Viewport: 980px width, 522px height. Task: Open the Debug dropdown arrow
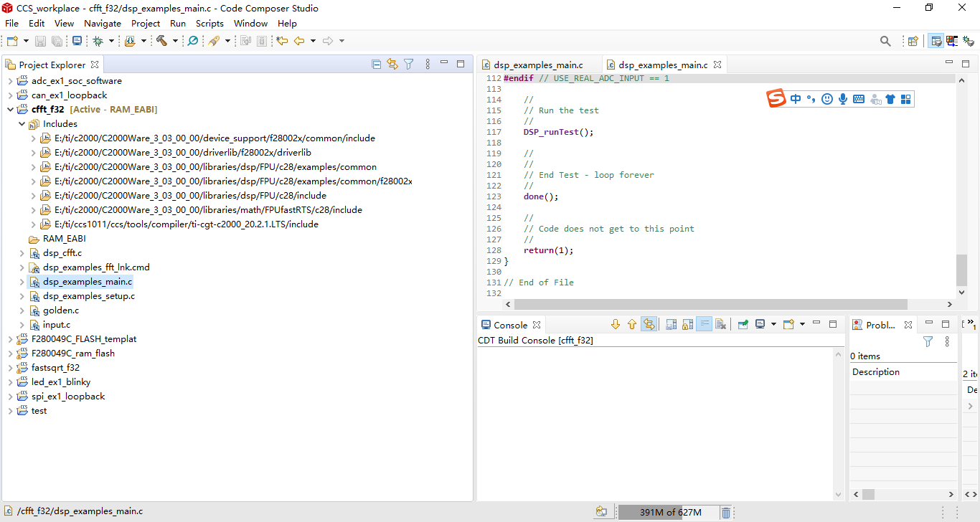pyautogui.click(x=112, y=42)
